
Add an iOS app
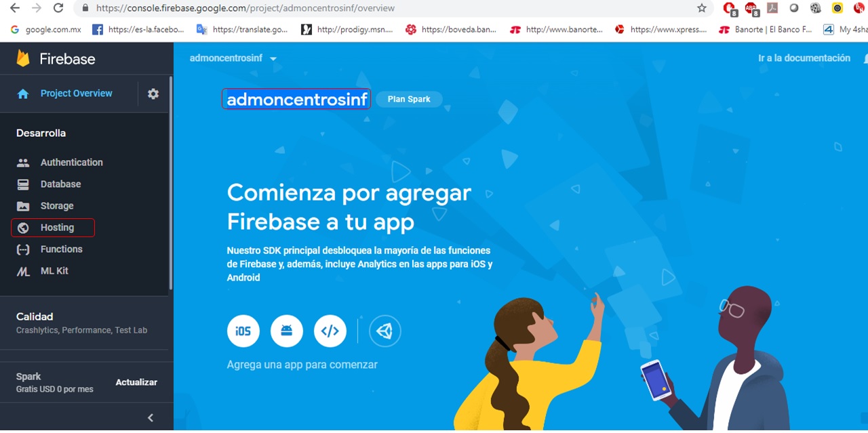243,331
